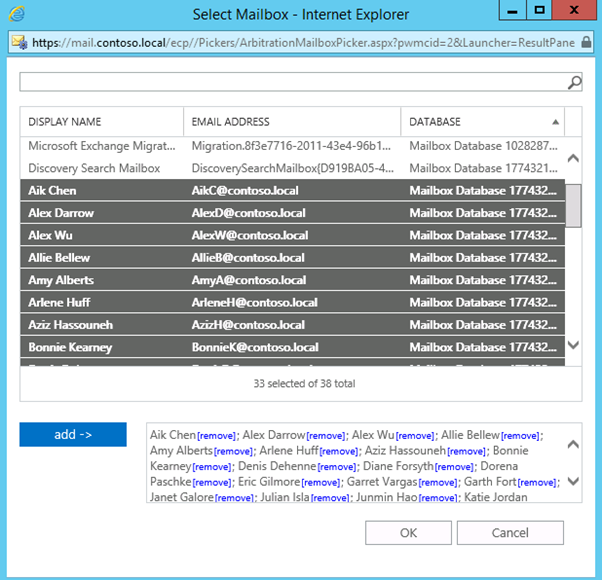Remove Alex Wu from selected list
Screen dimensions: 602x580
[415, 436]
